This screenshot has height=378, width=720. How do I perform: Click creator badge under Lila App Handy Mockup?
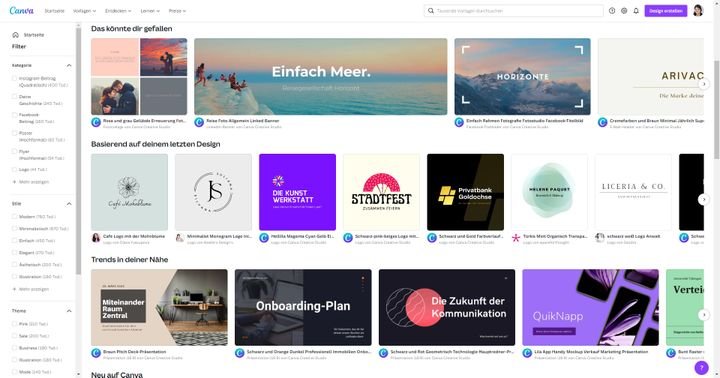[527, 353]
